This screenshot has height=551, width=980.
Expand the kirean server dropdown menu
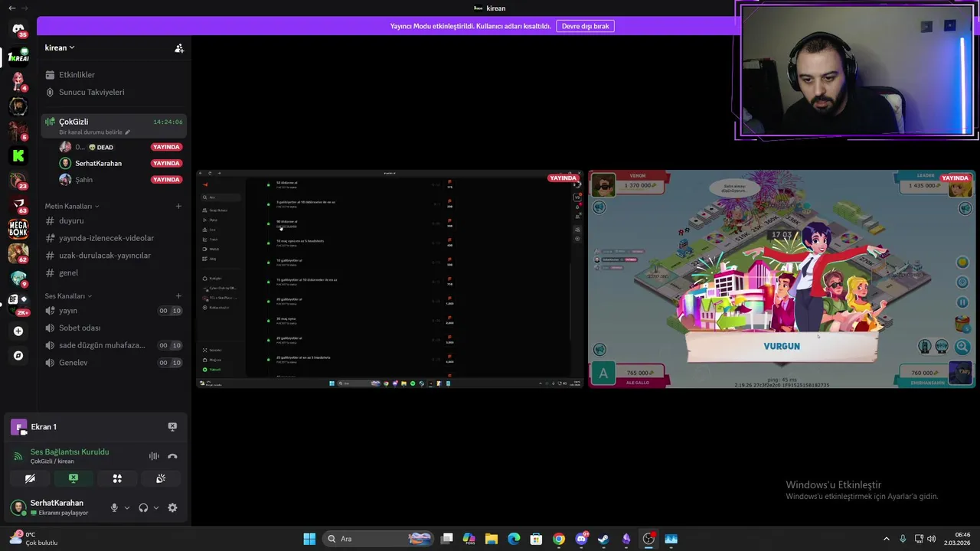point(60,47)
